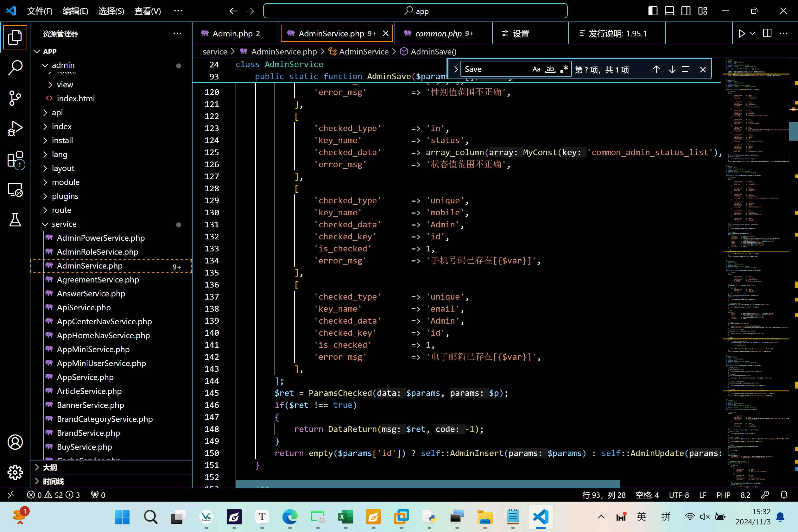
Task: Expand the plugins folder
Action: point(111,196)
